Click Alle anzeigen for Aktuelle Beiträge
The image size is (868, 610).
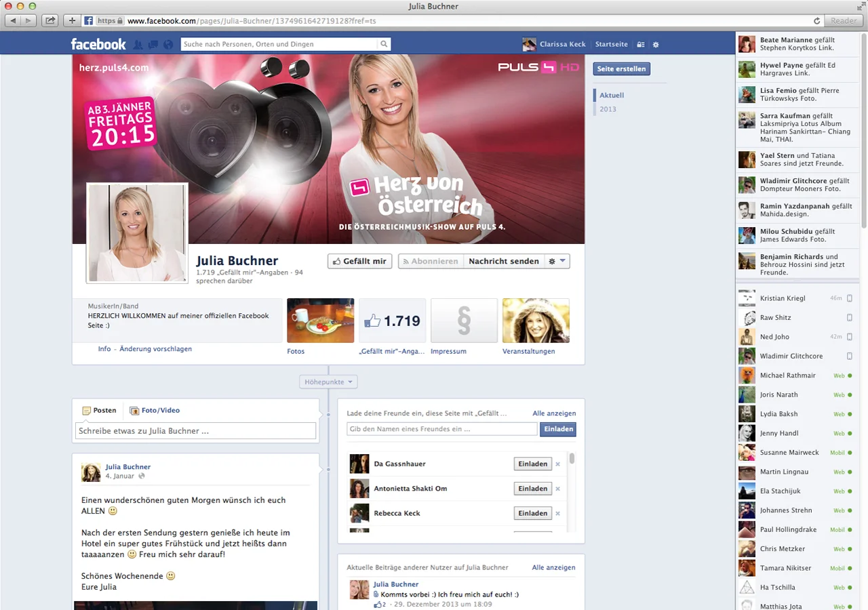click(553, 567)
